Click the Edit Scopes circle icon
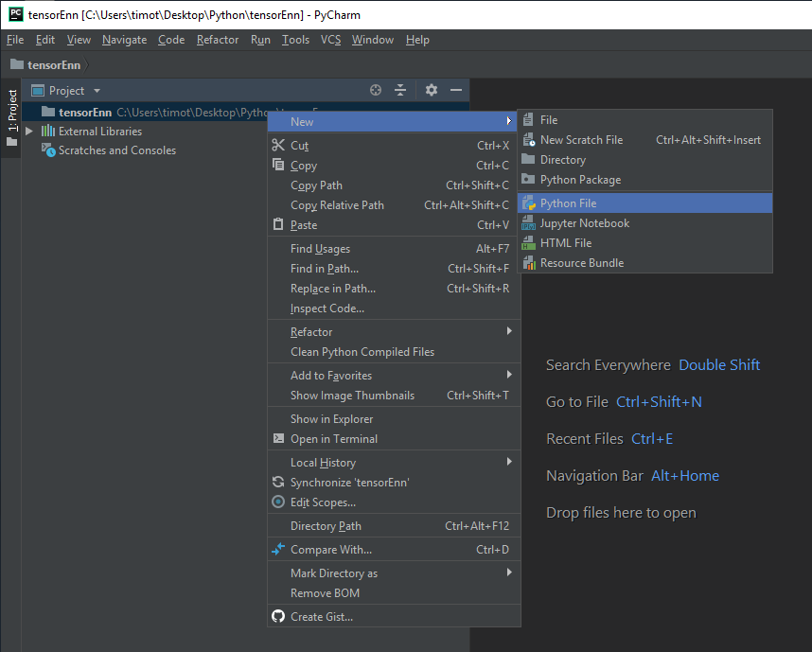The width and height of the screenshot is (812, 652). click(x=278, y=502)
